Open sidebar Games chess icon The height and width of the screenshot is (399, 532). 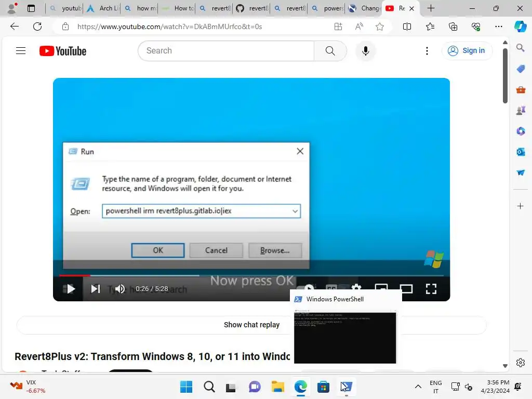(x=521, y=110)
